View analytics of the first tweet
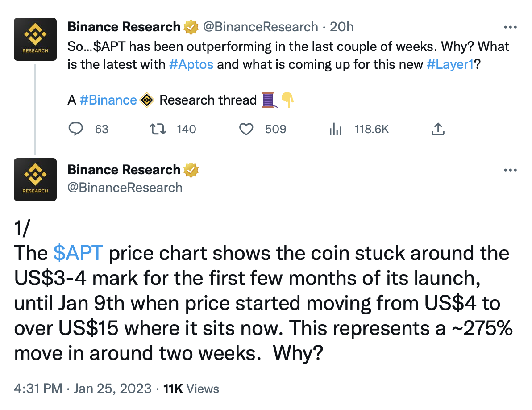 pyautogui.click(x=335, y=130)
